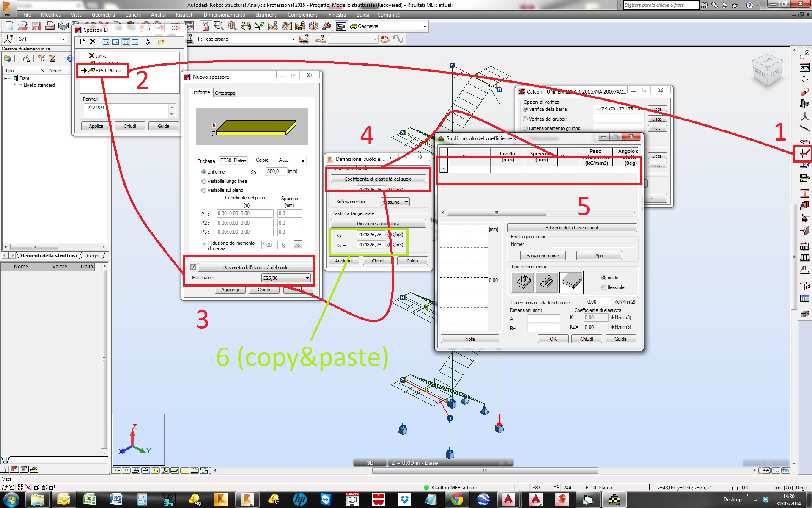
Task: Switch to the Disegni tab
Action: pyautogui.click(x=92, y=256)
